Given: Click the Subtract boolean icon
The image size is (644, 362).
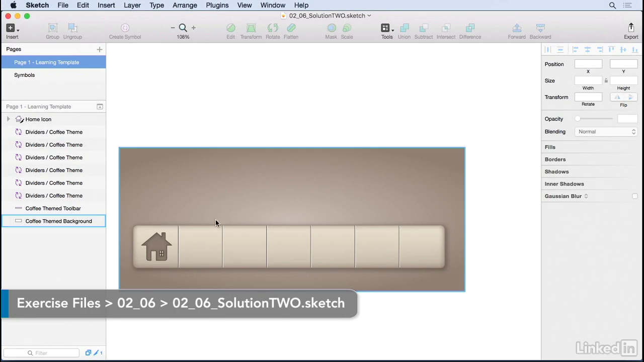Looking at the screenshot, I should coord(424,28).
